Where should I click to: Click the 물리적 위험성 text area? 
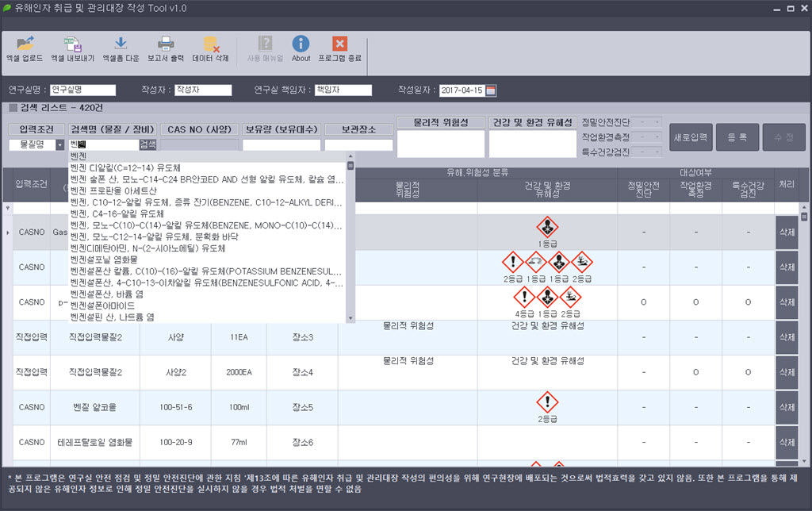(441, 144)
